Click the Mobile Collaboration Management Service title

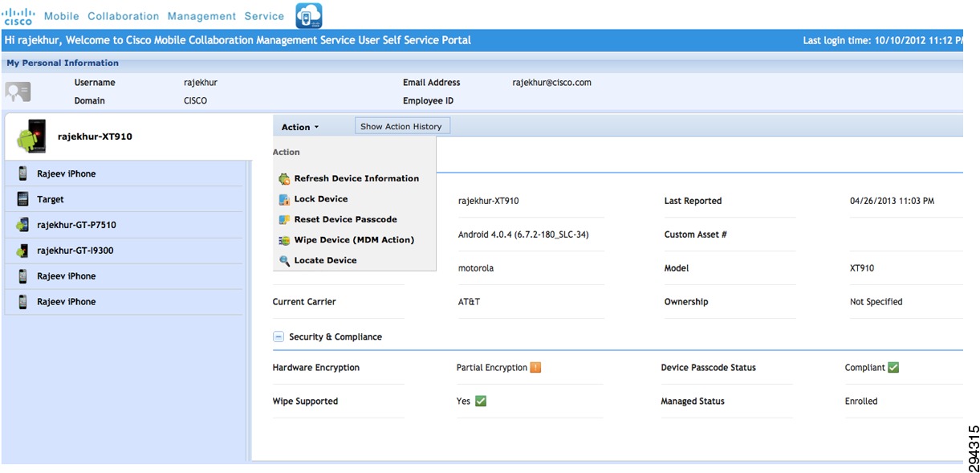pos(165,16)
